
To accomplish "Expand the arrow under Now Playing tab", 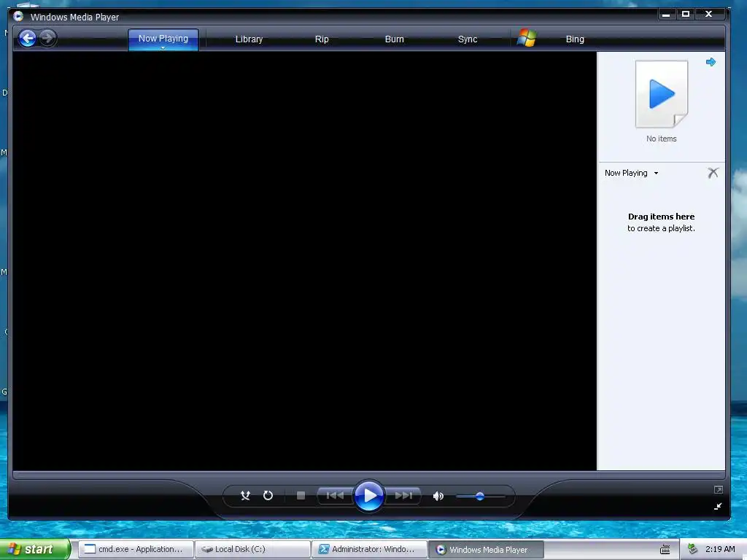I will [x=163, y=47].
